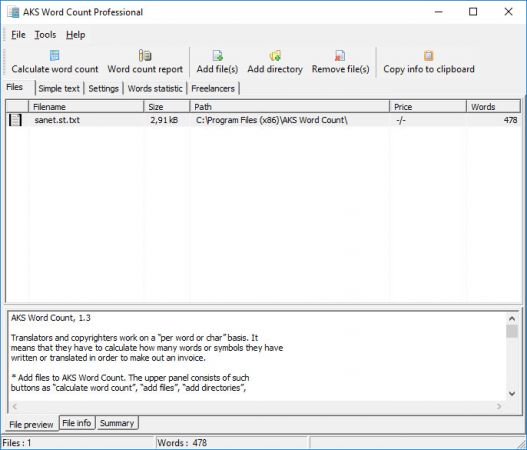This screenshot has width=527, height=450.
Task: Click the C:\Program Files (x86)\AKS Word Count\ path
Action: coord(272,120)
